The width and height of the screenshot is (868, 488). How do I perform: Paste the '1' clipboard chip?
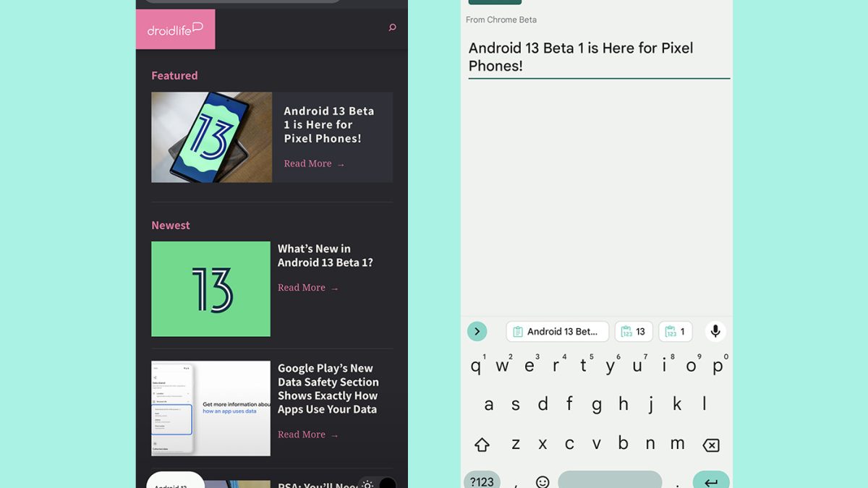point(676,332)
